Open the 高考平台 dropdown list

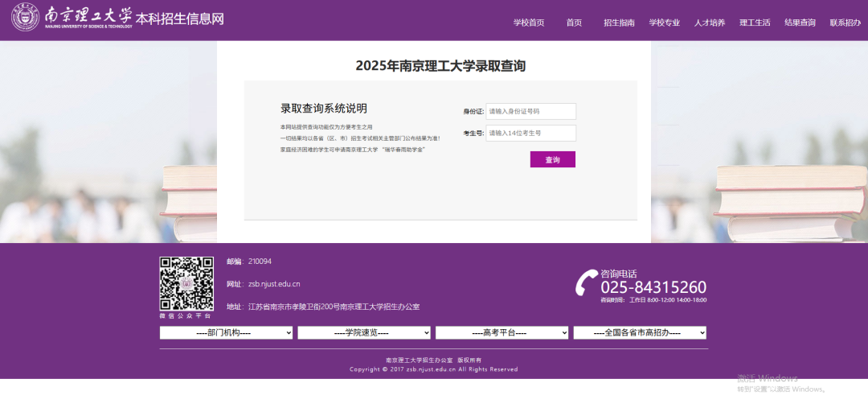pos(502,333)
